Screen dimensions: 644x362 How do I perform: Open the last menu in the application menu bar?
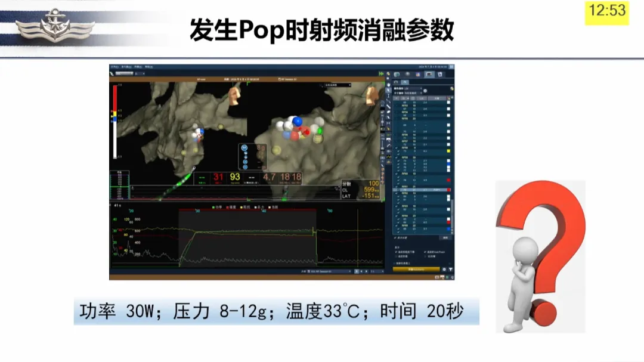[148, 67]
